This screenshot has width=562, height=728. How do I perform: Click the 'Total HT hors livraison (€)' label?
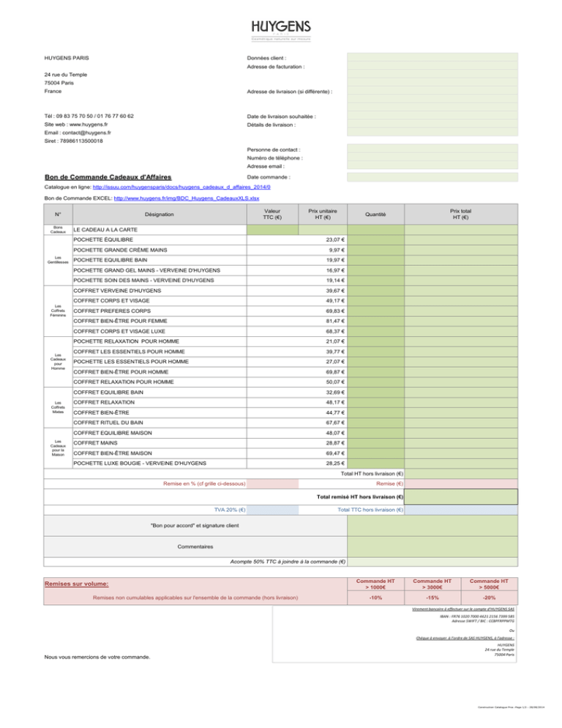372,474
